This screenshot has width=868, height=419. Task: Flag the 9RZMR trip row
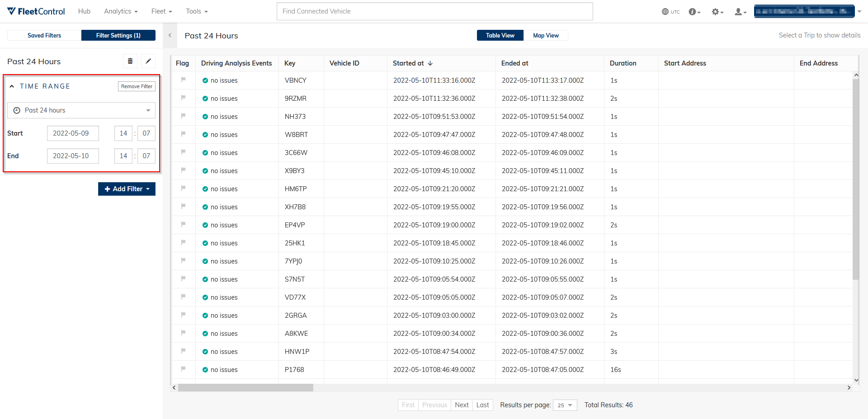pos(183,98)
